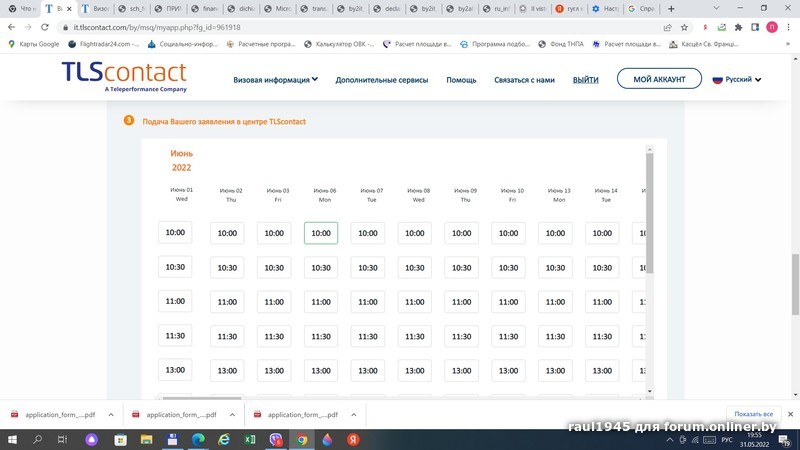Open Flightradar24.com bookmark
The width and height of the screenshot is (800, 450).
pos(104,44)
